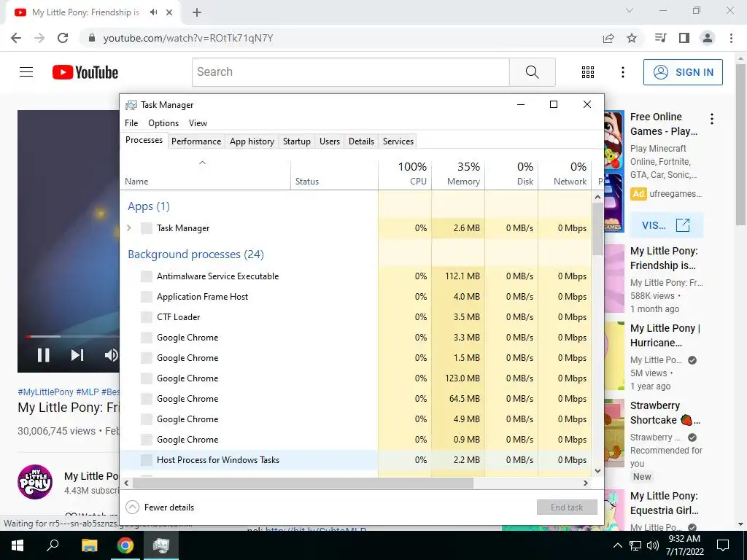
Task: Share this page from address bar
Action: (x=608, y=38)
